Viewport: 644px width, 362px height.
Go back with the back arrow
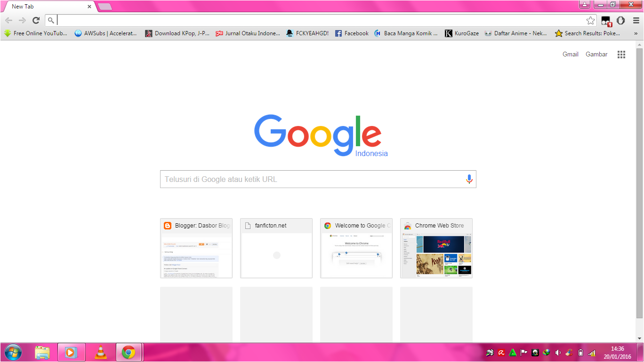tap(8, 20)
